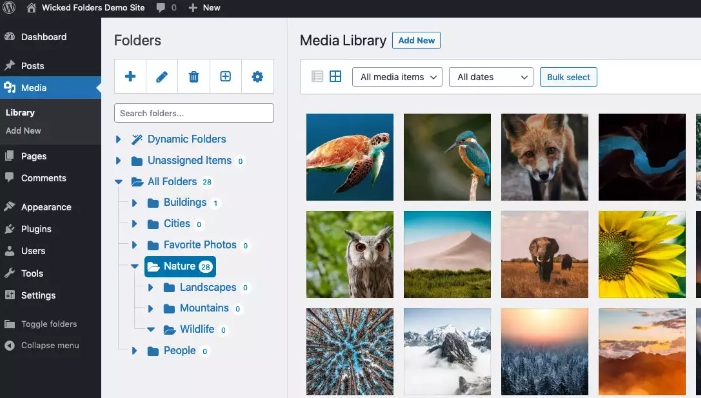
Task: Open the All dates dropdown
Action: [x=491, y=77]
